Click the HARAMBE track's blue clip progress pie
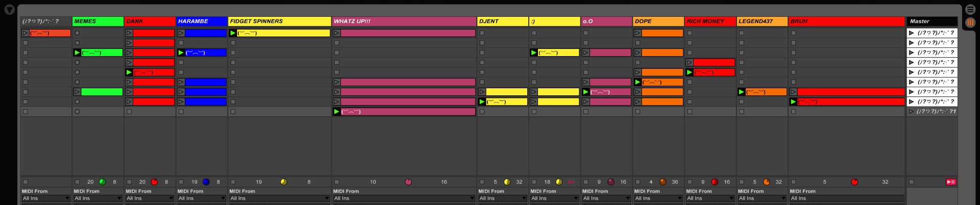 tap(206, 182)
